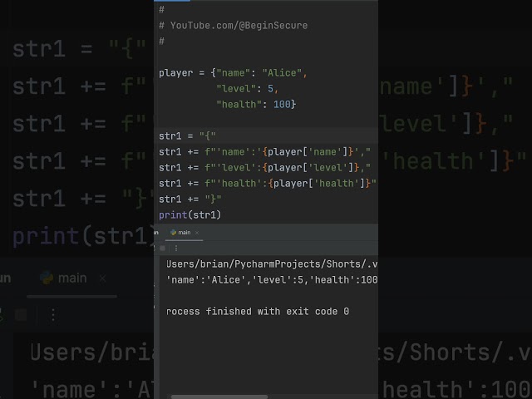Click the "Alice" string value
This screenshot has height=399, width=532.
282,73
